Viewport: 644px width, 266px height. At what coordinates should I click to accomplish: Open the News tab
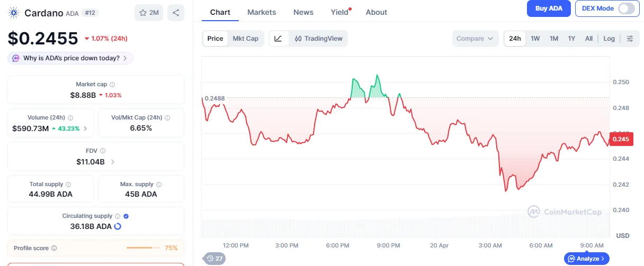pyautogui.click(x=303, y=12)
